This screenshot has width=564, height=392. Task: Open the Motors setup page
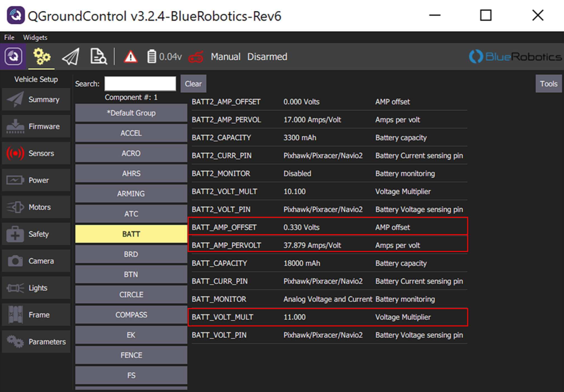pyautogui.click(x=36, y=207)
